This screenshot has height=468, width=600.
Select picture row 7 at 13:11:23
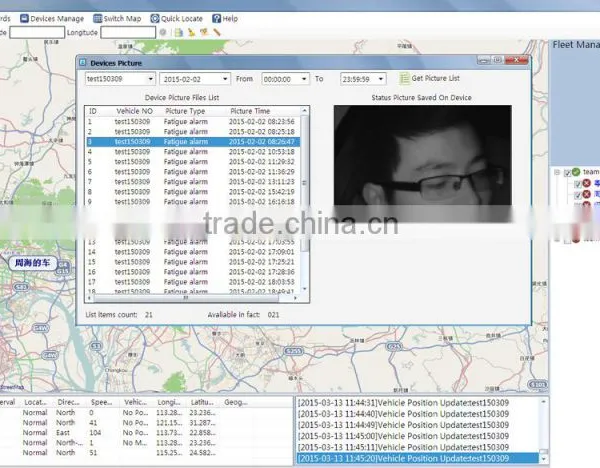(x=193, y=181)
